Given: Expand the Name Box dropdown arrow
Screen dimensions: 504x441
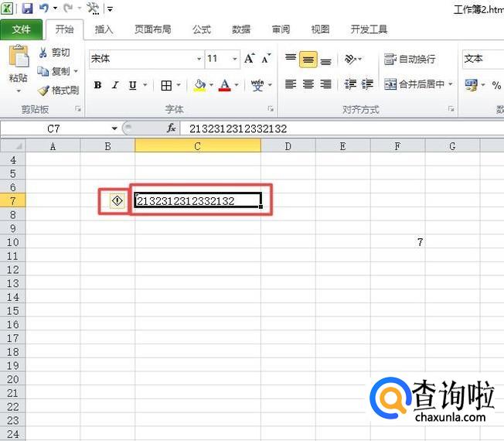Looking at the screenshot, I should coord(114,128).
